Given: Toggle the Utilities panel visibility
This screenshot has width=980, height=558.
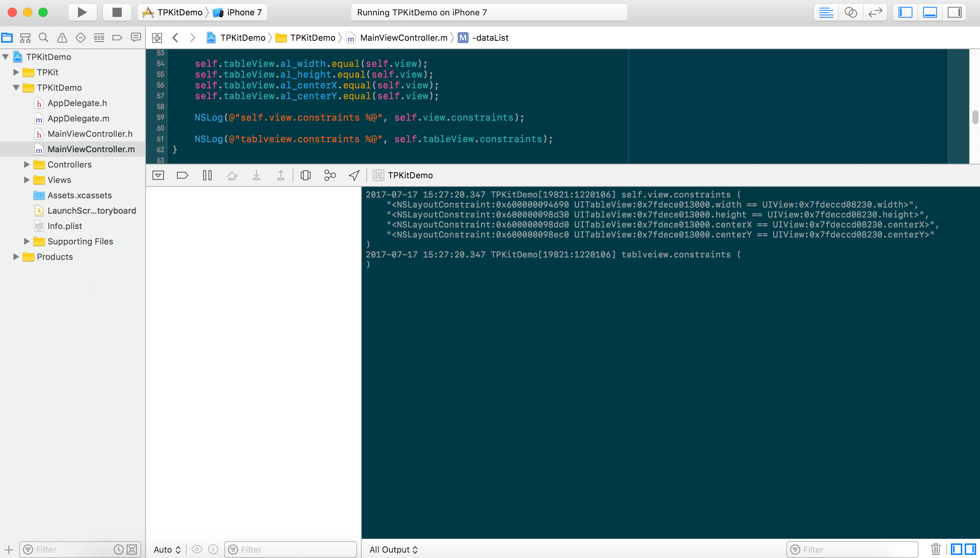Looking at the screenshot, I should click(954, 12).
